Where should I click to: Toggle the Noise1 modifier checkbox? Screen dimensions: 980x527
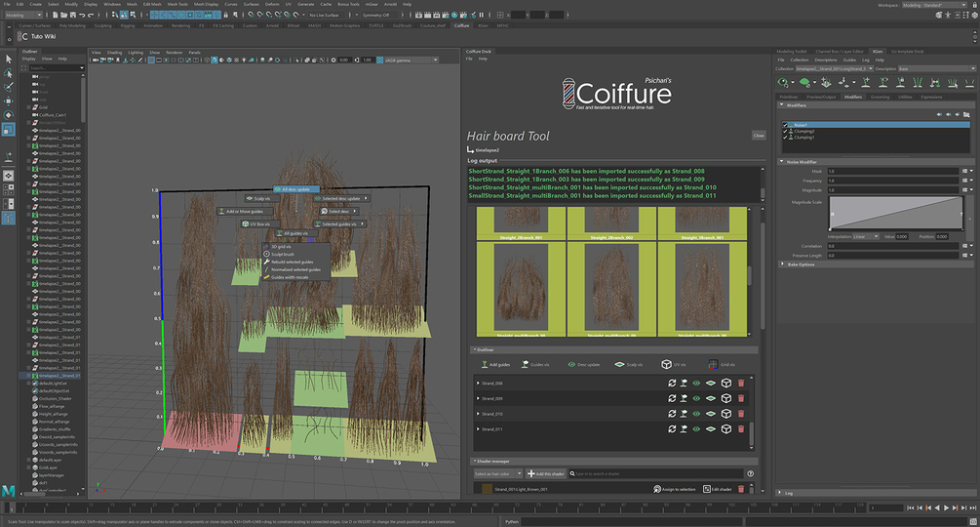click(785, 125)
